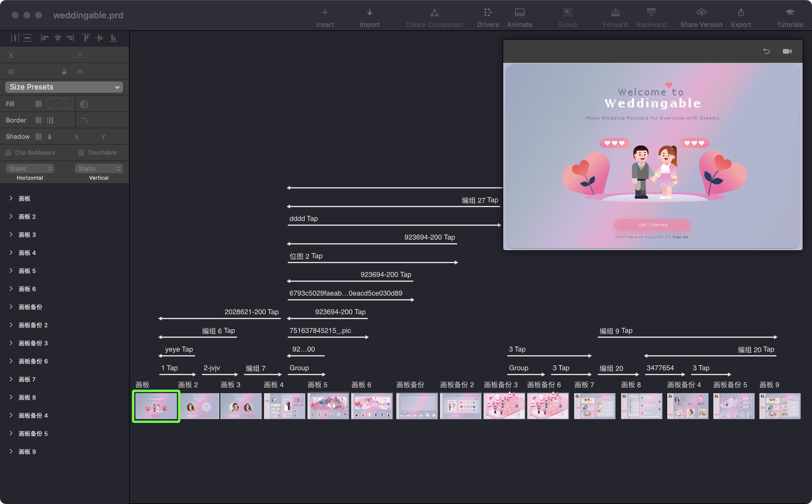Open the Vertical Static dropdown
This screenshot has width=812, height=504.
tap(99, 169)
